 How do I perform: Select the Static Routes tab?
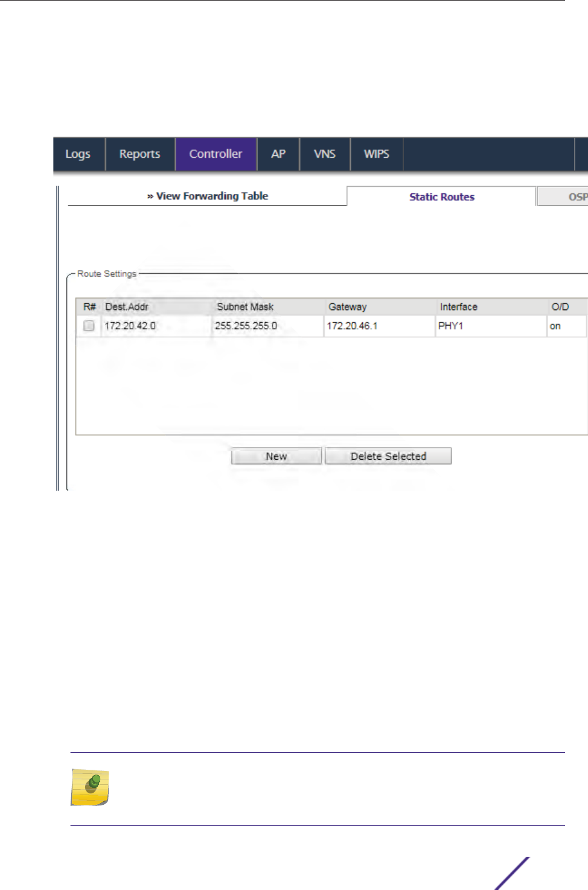coord(441,196)
